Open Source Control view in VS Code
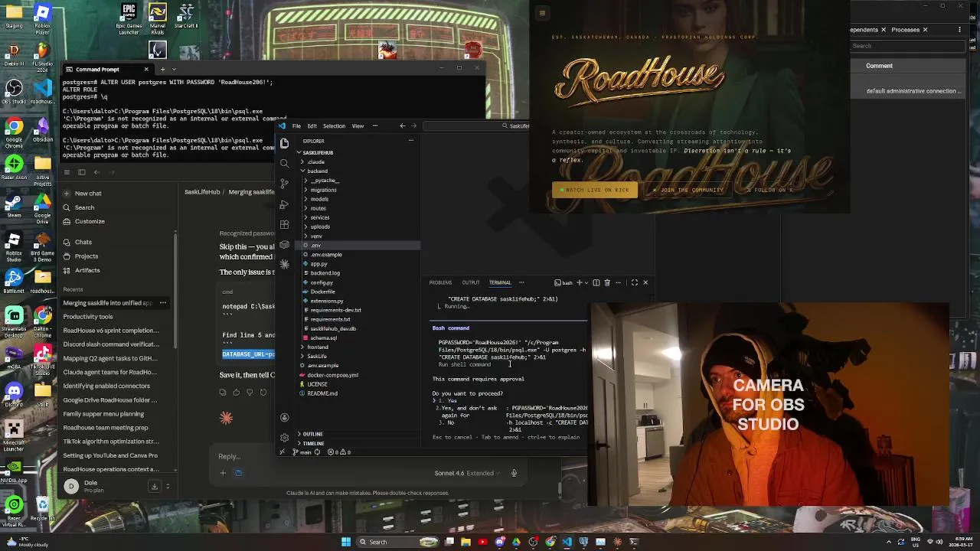980x551 pixels. click(x=284, y=184)
